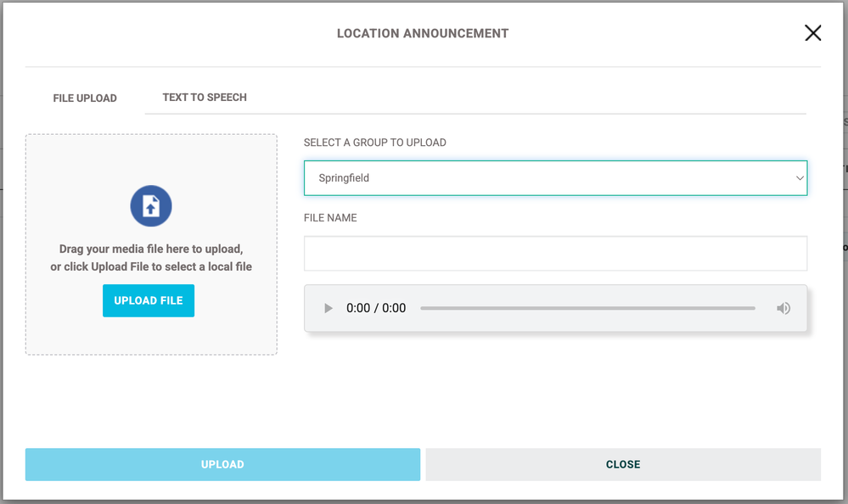Click the "select a local file" instruction line
This screenshot has width=848, height=504.
[x=151, y=266]
